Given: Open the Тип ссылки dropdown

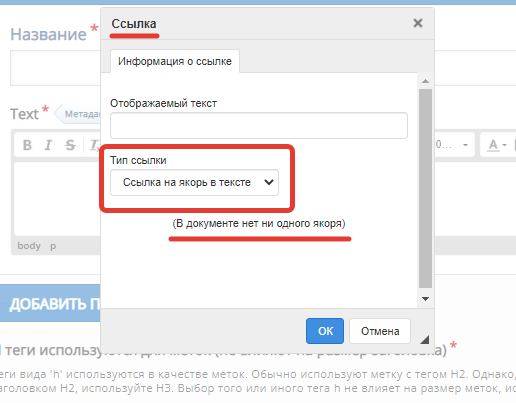Looking at the screenshot, I should [194, 183].
